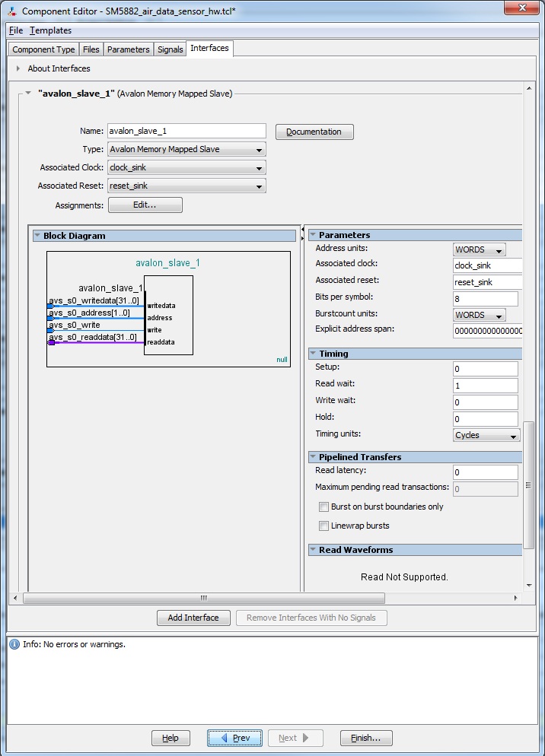Collapse the avalon_slave_1 interface section
The image size is (545, 756).
coord(28,93)
